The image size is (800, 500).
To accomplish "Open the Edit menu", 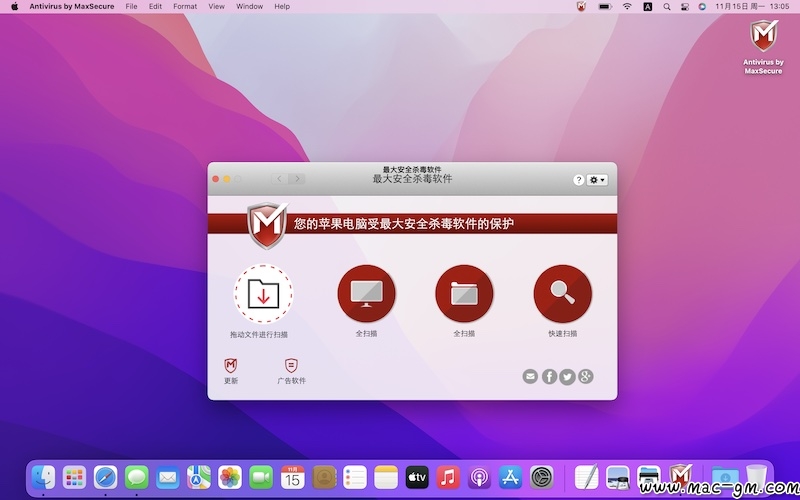I will (155, 6).
